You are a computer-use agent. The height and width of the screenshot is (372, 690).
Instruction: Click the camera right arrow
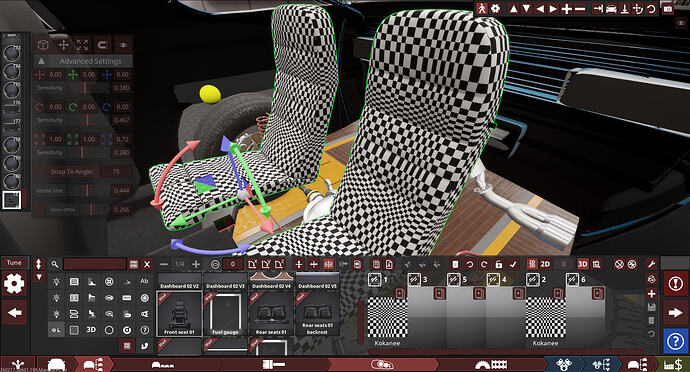553,9
